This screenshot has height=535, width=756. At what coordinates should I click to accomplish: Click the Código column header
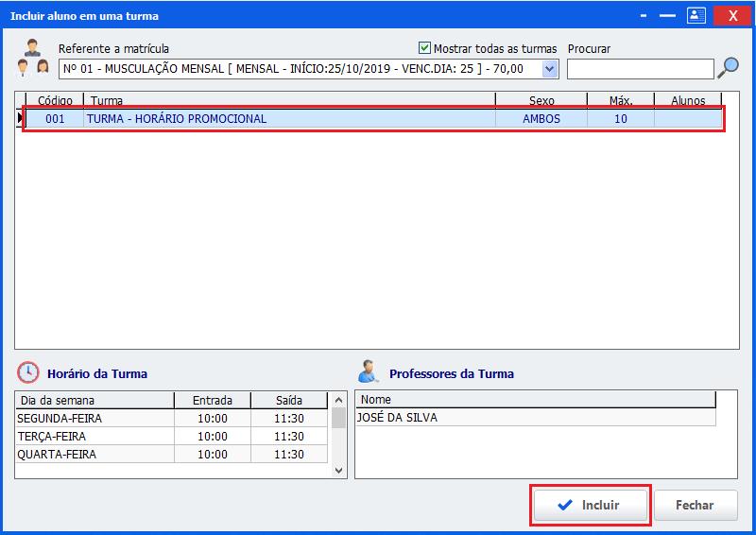[x=55, y=100]
